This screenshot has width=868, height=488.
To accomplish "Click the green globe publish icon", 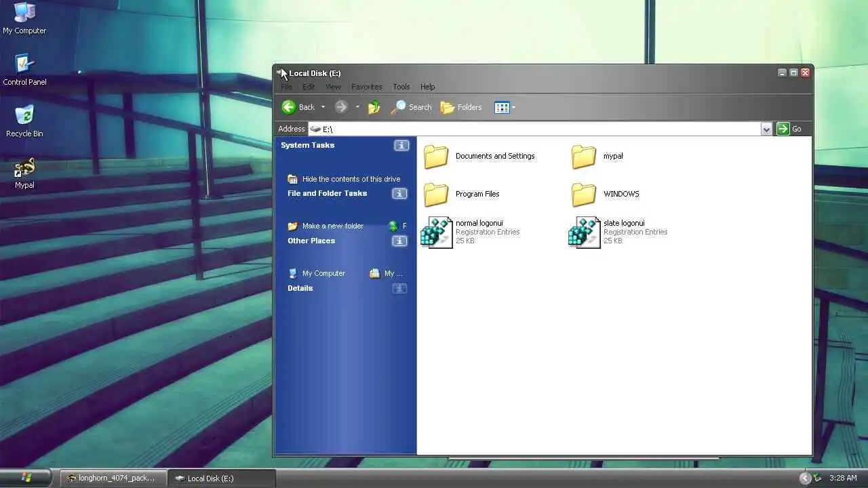I will pos(393,226).
